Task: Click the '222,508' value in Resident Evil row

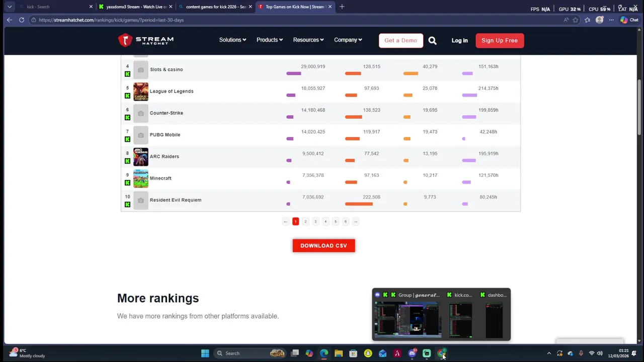Action: (x=371, y=197)
